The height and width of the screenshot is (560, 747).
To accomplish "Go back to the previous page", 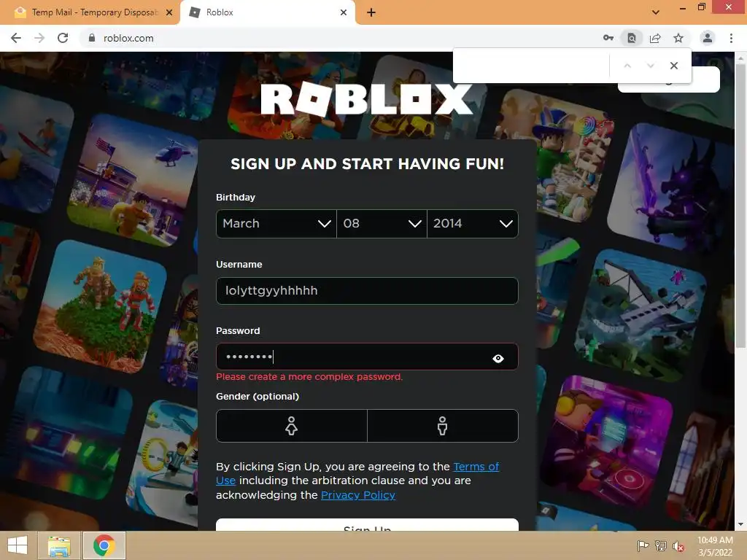I will coord(16,38).
